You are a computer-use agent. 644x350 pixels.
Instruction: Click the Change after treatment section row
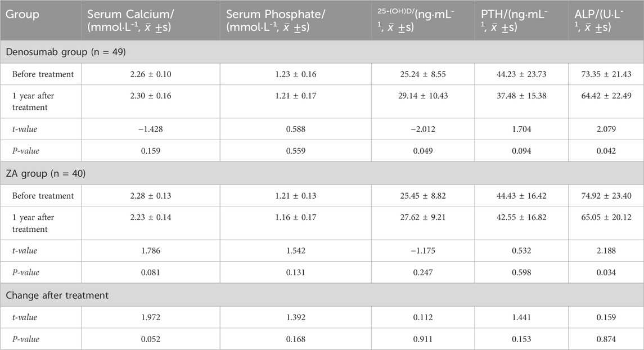(x=56, y=295)
